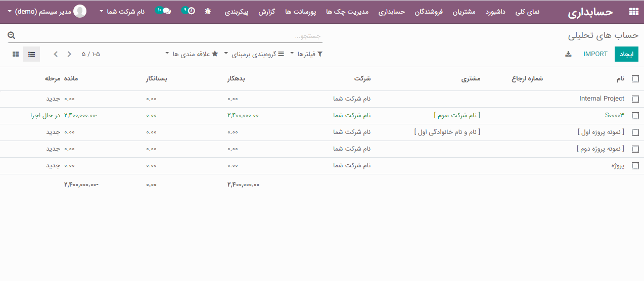The image size is (644, 281).
Task: Switch to kanban view icon
Action: point(16,54)
